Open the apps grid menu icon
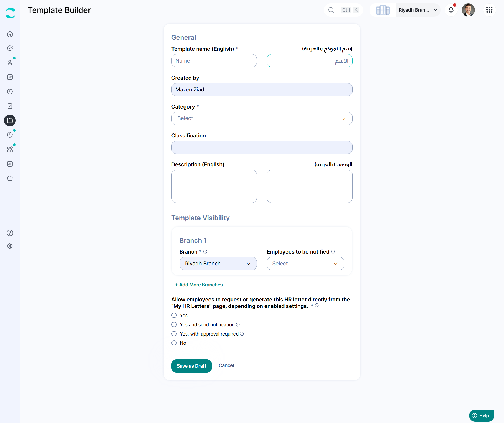504x423 pixels. [489, 10]
